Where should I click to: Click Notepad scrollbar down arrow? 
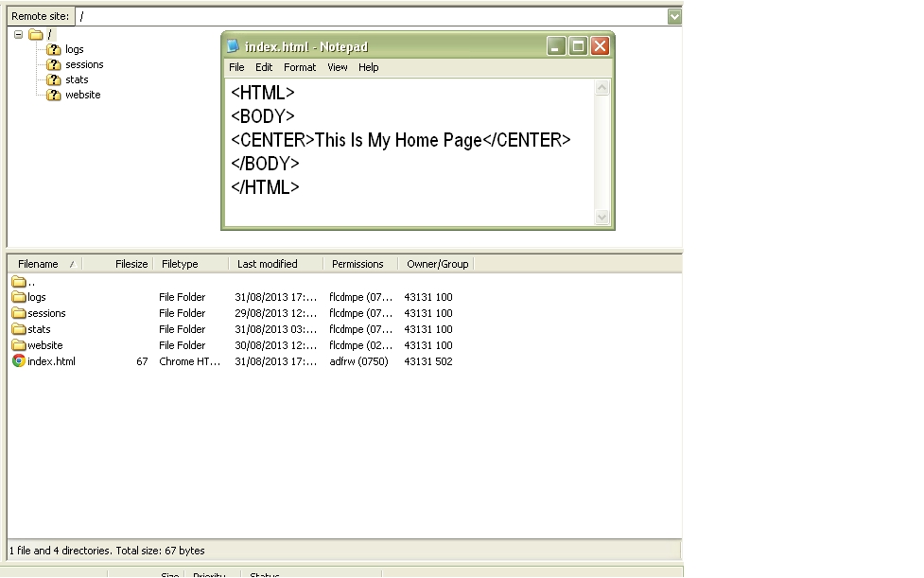pos(601,217)
